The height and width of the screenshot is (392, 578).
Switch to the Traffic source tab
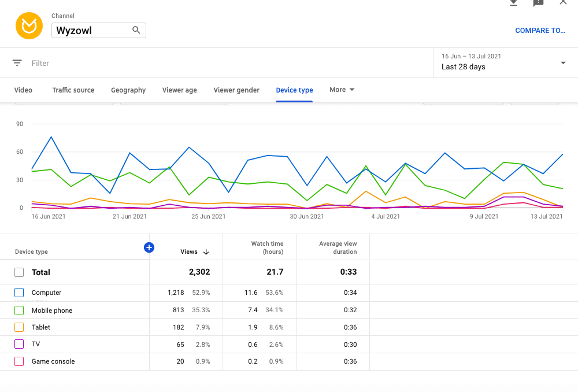[x=73, y=90]
